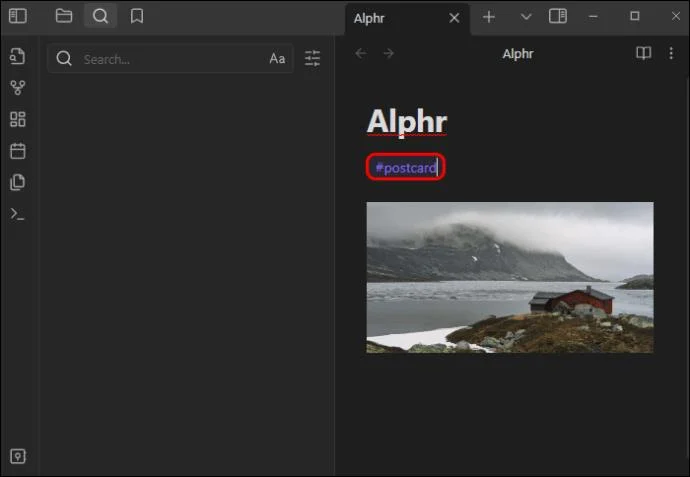Viewport: 690px width, 477px height.
Task: Open the file explorer folder icon
Action: (64, 16)
